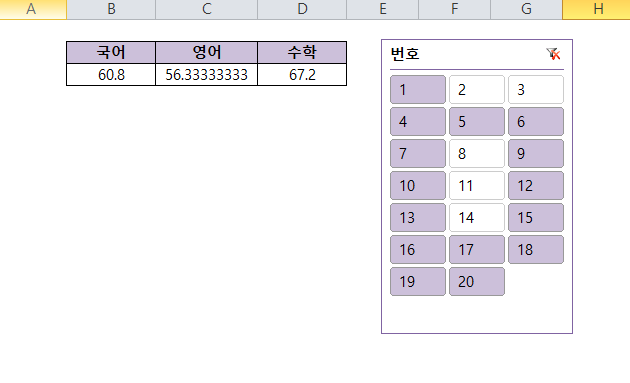Toggle slicer item 7

pyautogui.click(x=418, y=154)
